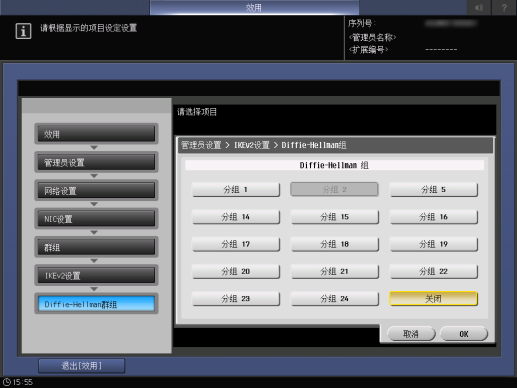Click the 扩展编号 label
This screenshot has width=517, height=388.
[x=368, y=50]
